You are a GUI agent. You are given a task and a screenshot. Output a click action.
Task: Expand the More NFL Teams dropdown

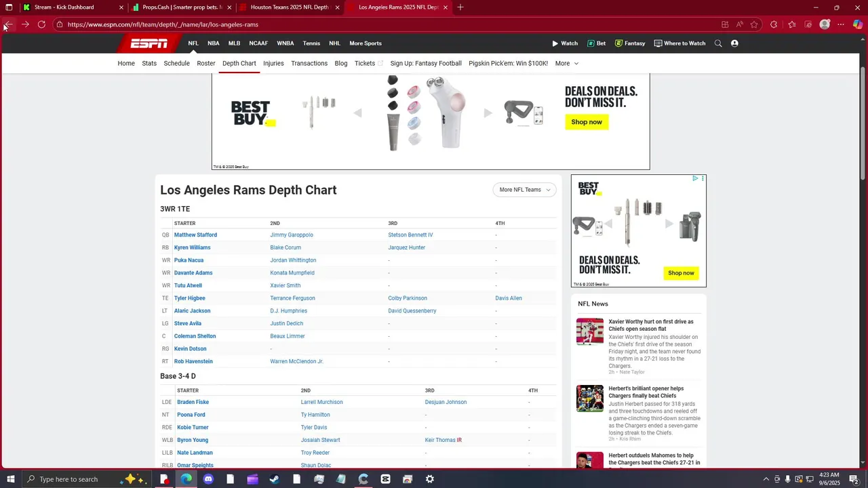pyautogui.click(x=525, y=190)
